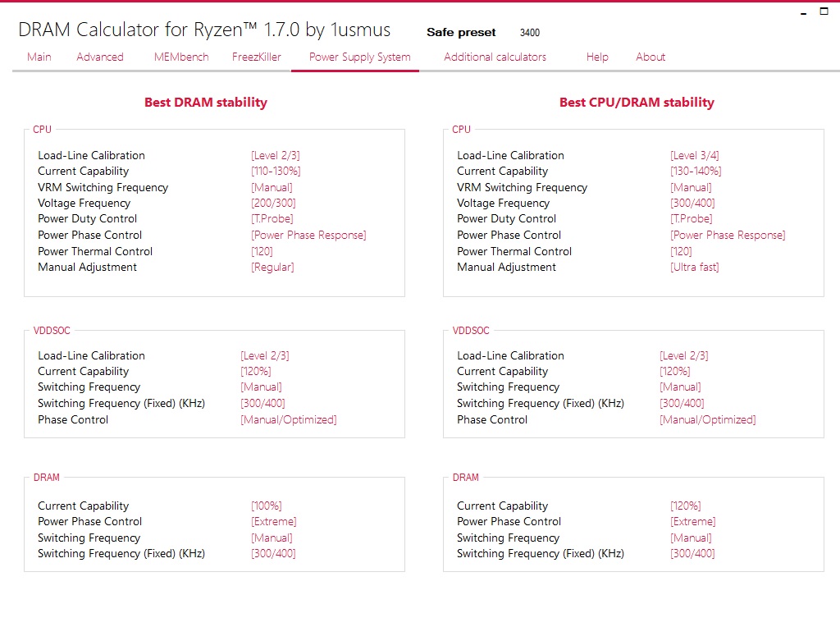Click the [100%] DRAM Current Capability value
This screenshot has width=840, height=627.
(x=267, y=506)
